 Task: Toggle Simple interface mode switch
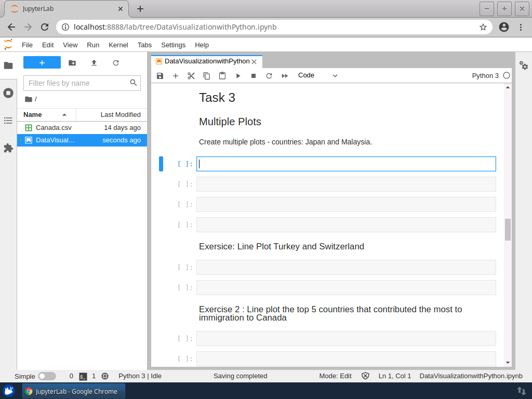click(x=47, y=376)
